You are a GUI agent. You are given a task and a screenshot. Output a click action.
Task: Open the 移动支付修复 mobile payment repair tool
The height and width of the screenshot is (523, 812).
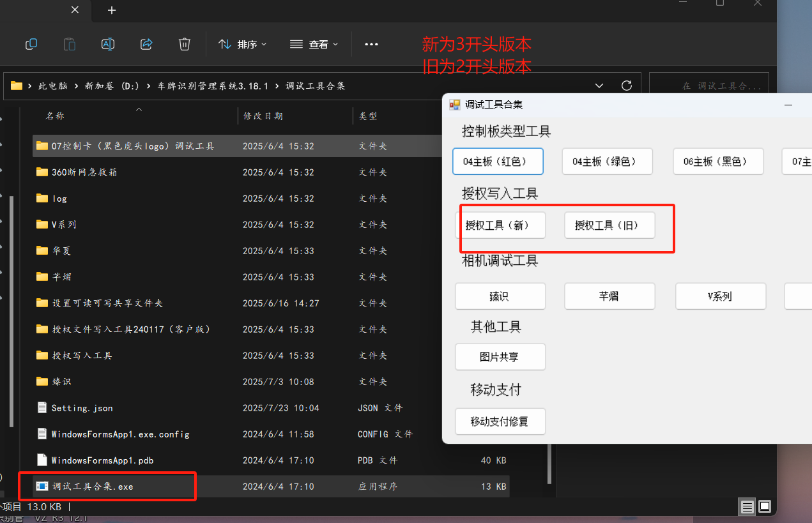point(500,421)
